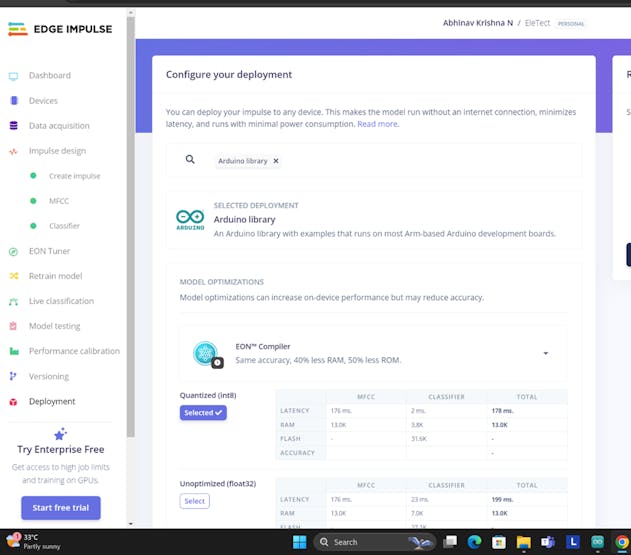Screen dimensions: 631x555
Task: Click the Enterprise star icon
Action: 60,434
